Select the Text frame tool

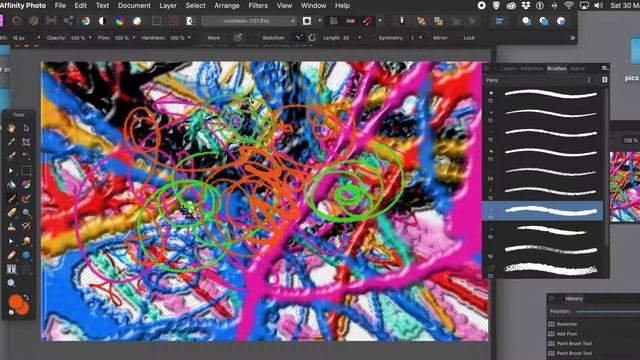[x=11, y=269]
